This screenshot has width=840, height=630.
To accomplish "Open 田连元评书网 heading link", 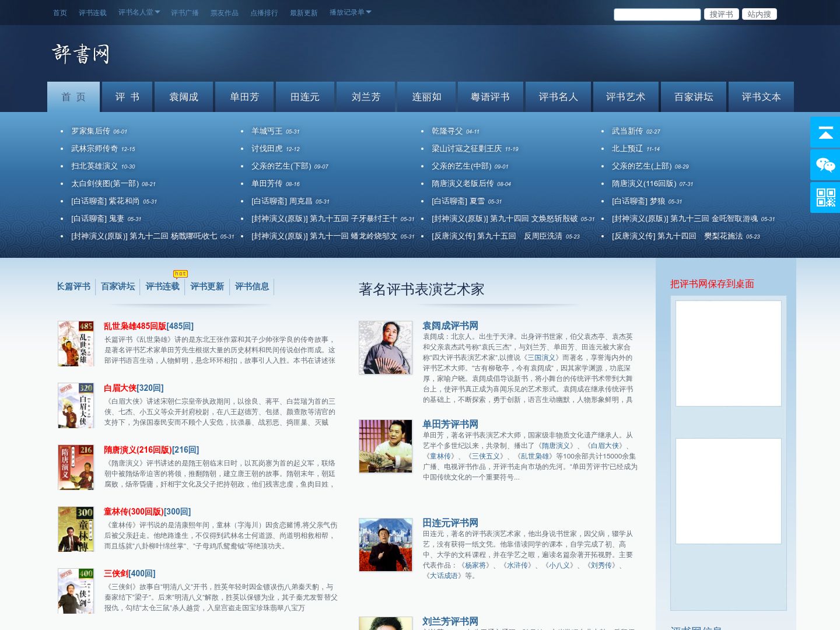I will [450, 523].
